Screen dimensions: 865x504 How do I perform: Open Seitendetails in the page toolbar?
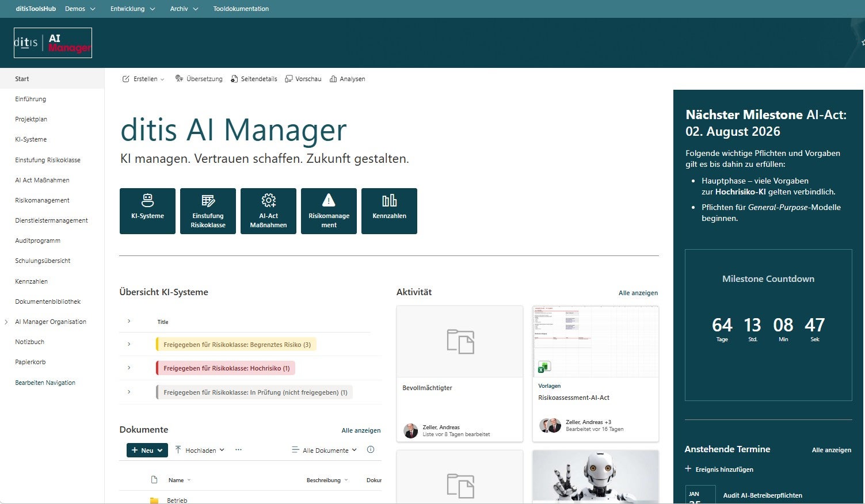click(254, 79)
